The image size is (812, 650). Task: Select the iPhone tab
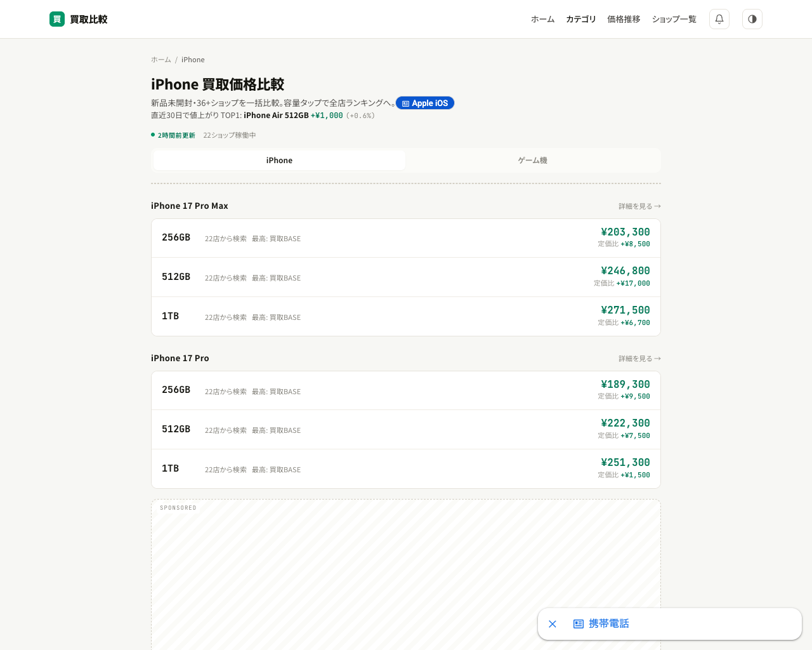[279, 161]
